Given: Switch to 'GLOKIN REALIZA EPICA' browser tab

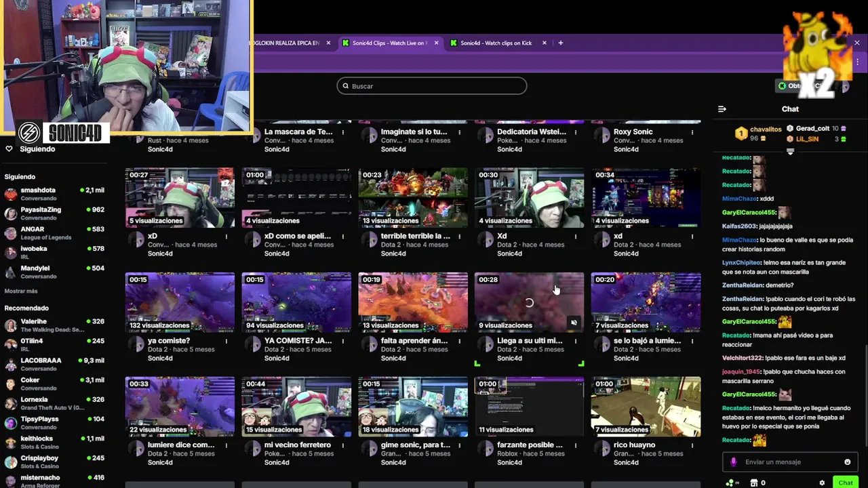Looking at the screenshot, I should pyautogui.click(x=285, y=43).
